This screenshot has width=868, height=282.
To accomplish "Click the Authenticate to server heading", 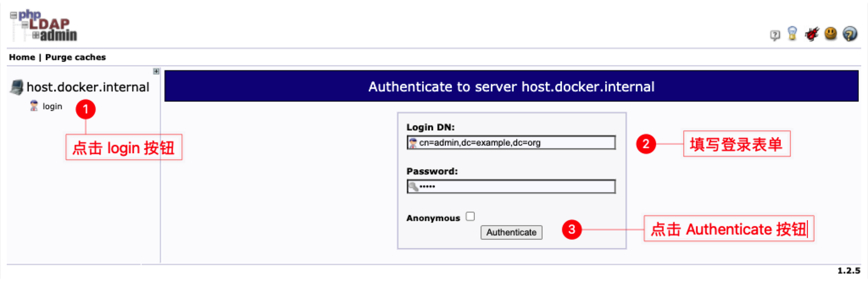I will tap(511, 86).
